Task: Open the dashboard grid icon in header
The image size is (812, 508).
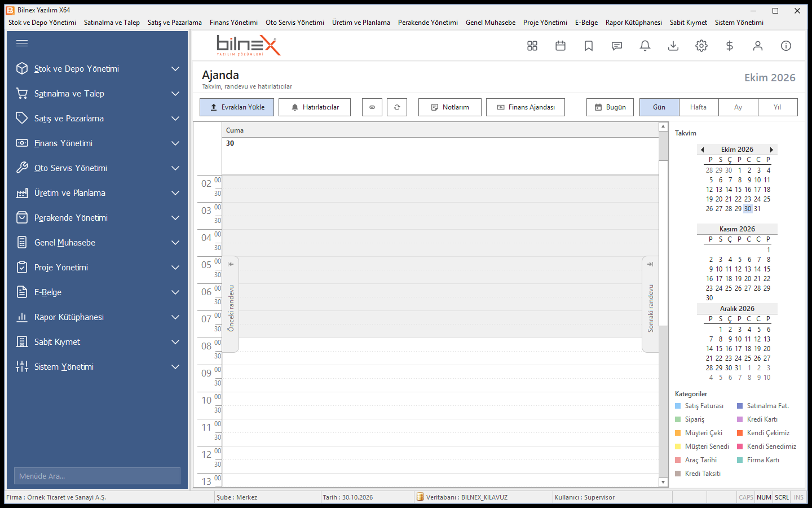Action: (532, 46)
